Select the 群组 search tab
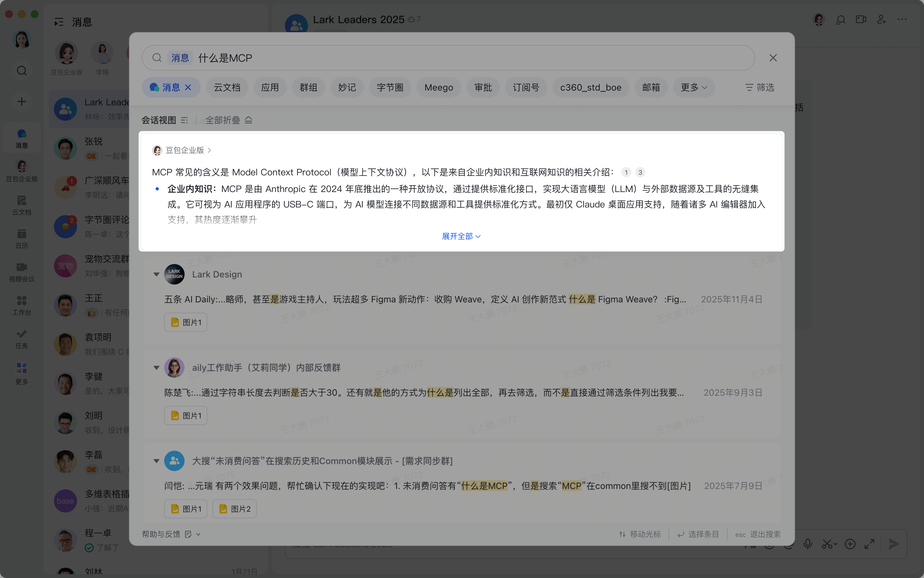 308,88
